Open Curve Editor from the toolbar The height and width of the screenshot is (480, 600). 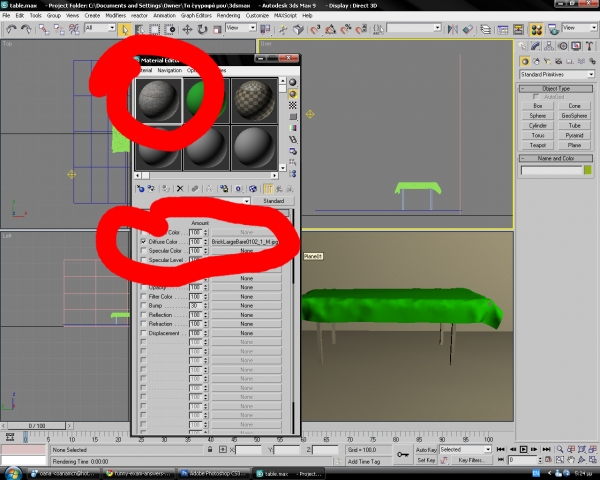503,29
